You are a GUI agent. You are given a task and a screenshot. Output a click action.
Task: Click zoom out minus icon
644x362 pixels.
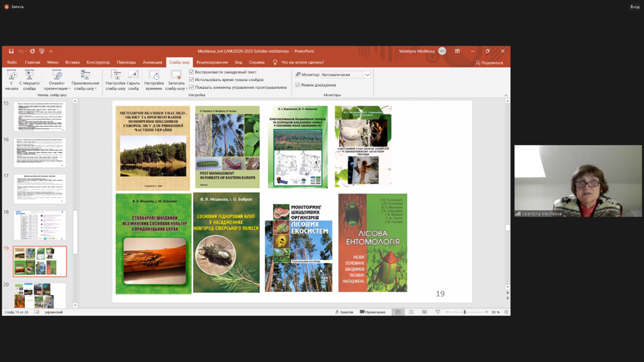coord(448,312)
